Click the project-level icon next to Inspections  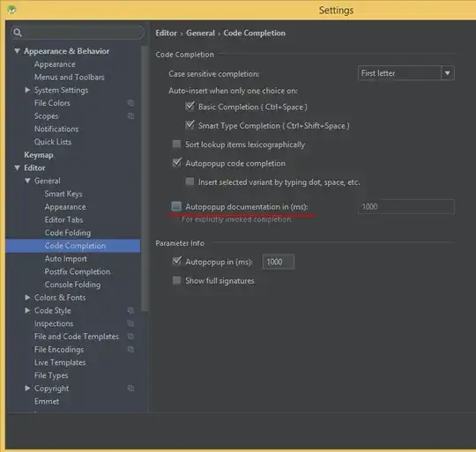point(130,323)
